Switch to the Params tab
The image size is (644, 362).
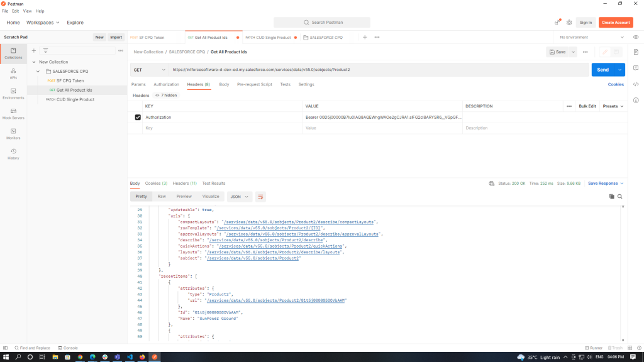[138, 85]
